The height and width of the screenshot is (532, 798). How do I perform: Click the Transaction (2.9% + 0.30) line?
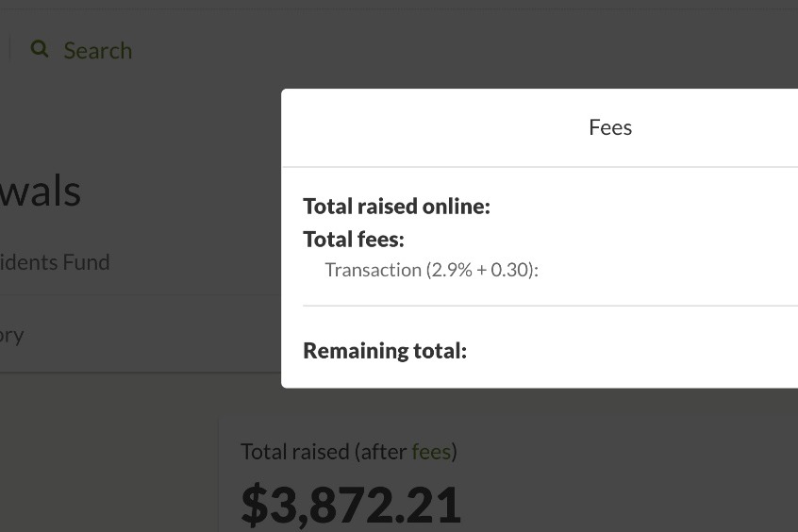tap(432, 270)
